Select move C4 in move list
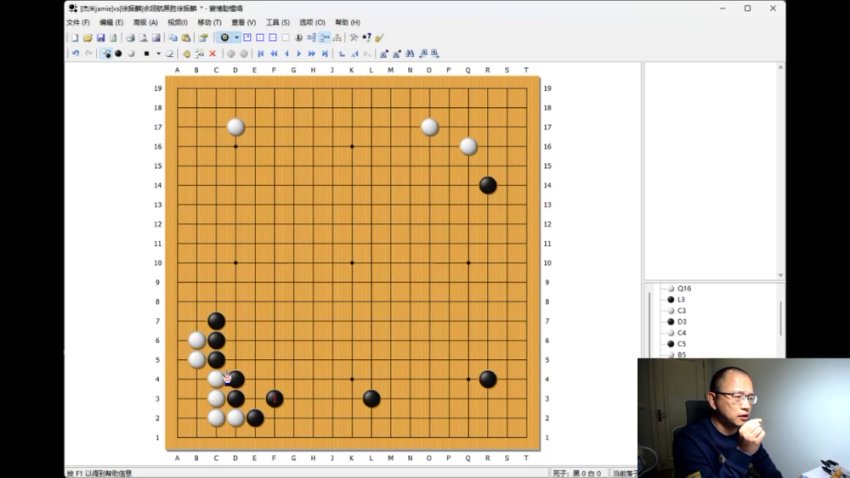Image resolution: width=850 pixels, height=478 pixels. 681,333
